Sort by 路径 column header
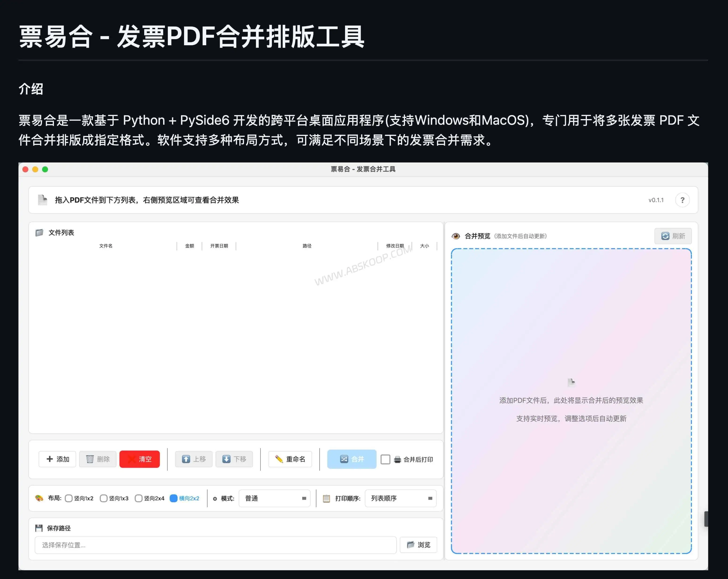Viewport: 728px width, 579px height. (x=307, y=246)
